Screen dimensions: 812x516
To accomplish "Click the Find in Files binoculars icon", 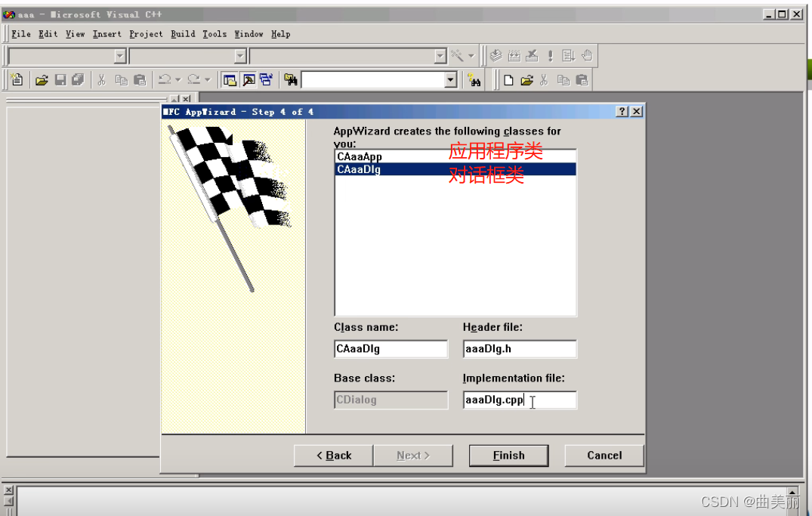I will click(291, 80).
